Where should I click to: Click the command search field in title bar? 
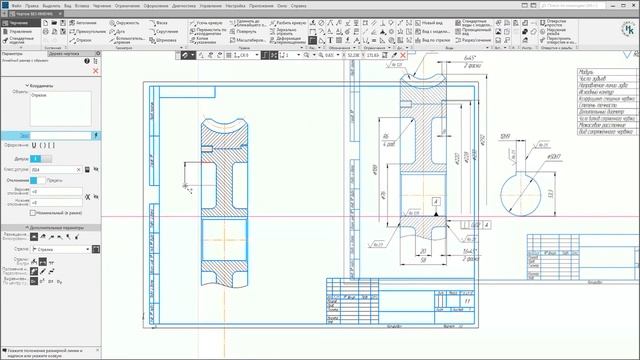pos(573,6)
